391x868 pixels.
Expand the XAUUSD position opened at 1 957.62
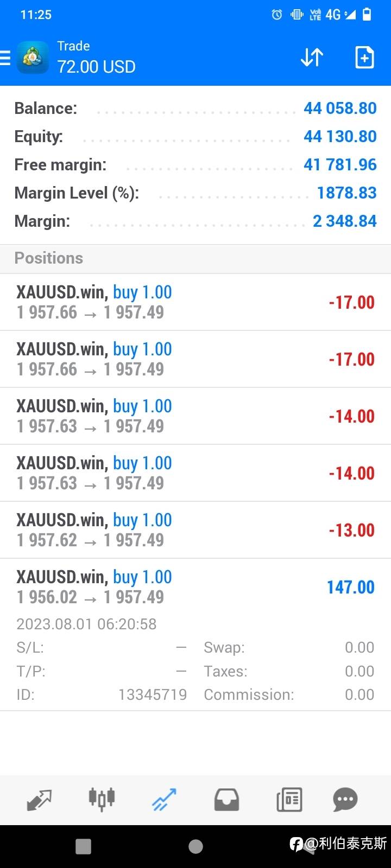click(195, 530)
